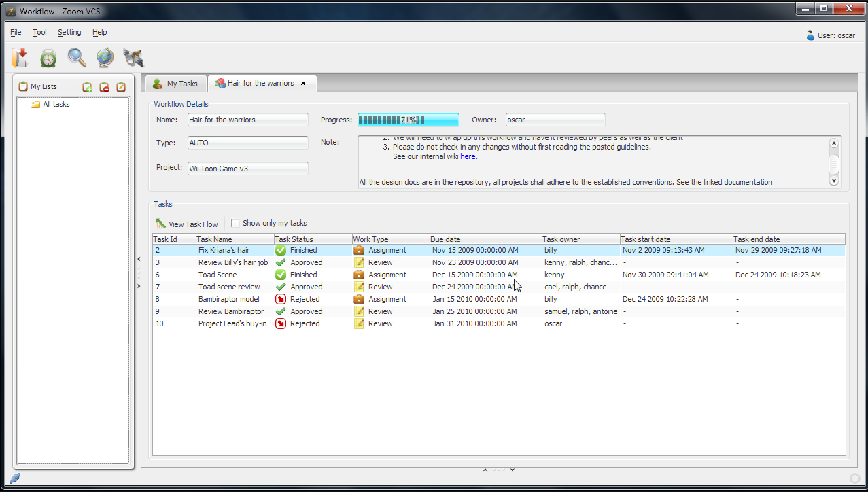Sort by the Due date column header
The image size is (868, 492).
pyautogui.click(x=486, y=239)
